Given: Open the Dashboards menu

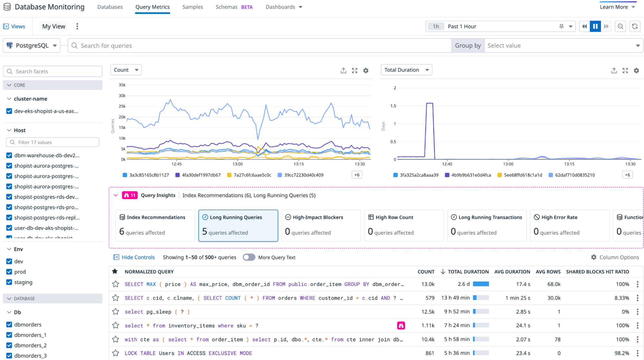Looking at the screenshot, I should click(283, 7).
